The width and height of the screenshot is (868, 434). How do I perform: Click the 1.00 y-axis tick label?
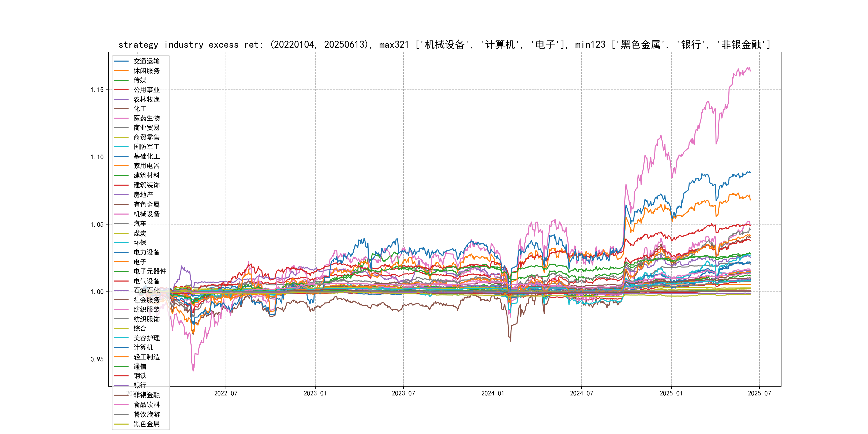[x=97, y=292]
